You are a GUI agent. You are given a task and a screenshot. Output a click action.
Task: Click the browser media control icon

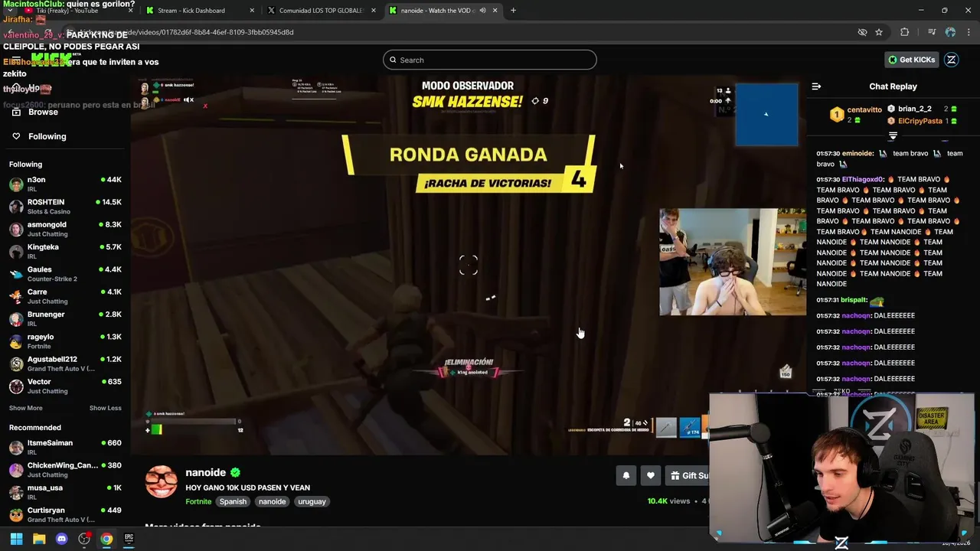click(932, 32)
